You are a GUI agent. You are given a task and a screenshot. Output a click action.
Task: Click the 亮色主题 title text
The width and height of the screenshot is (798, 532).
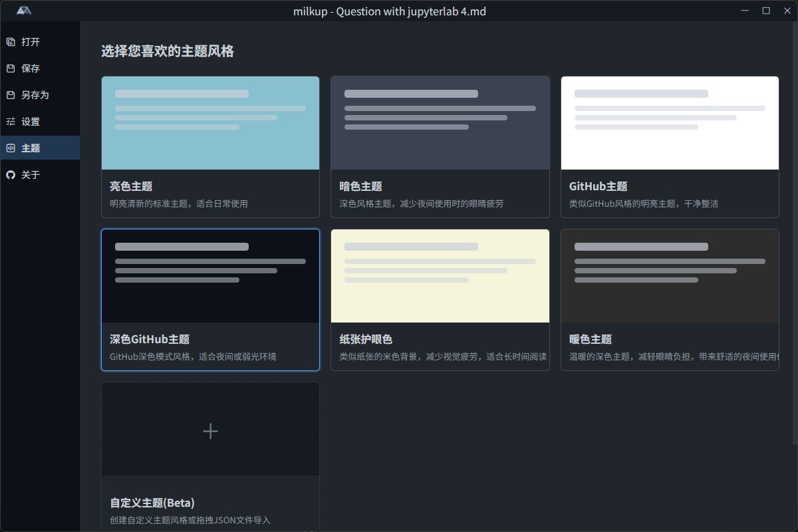tap(131, 186)
